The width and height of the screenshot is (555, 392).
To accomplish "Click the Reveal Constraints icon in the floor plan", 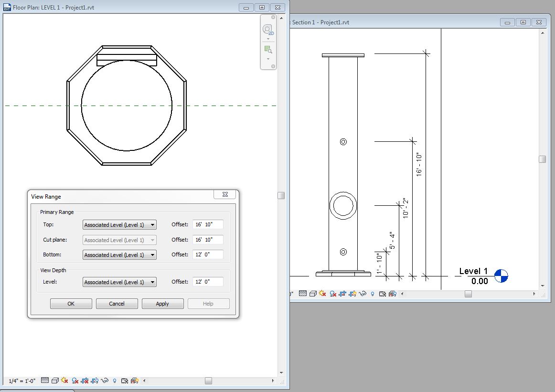I will point(134,381).
